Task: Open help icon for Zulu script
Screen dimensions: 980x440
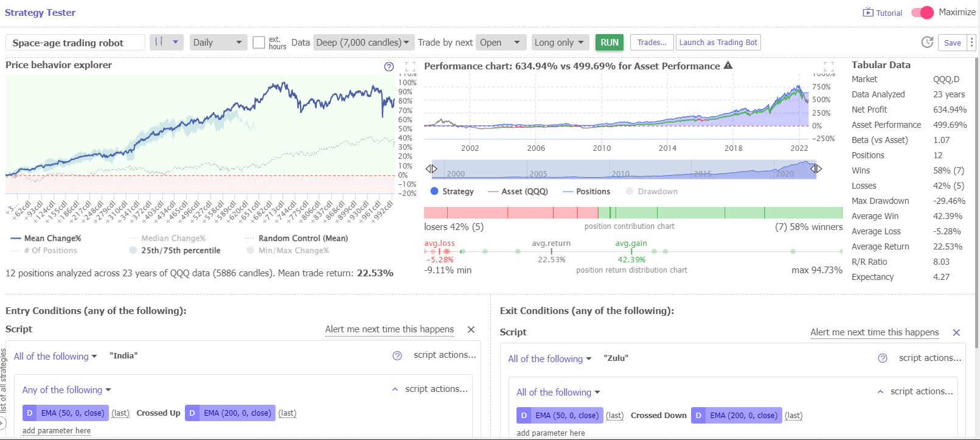Action: click(883, 358)
